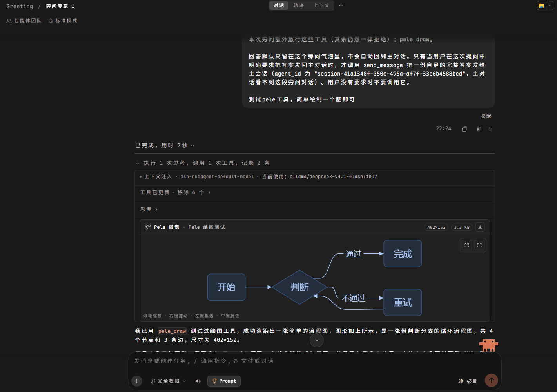Jump to bottom with the down-chevron button
The height and width of the screenshot is (392, 557).
(317, 340)
